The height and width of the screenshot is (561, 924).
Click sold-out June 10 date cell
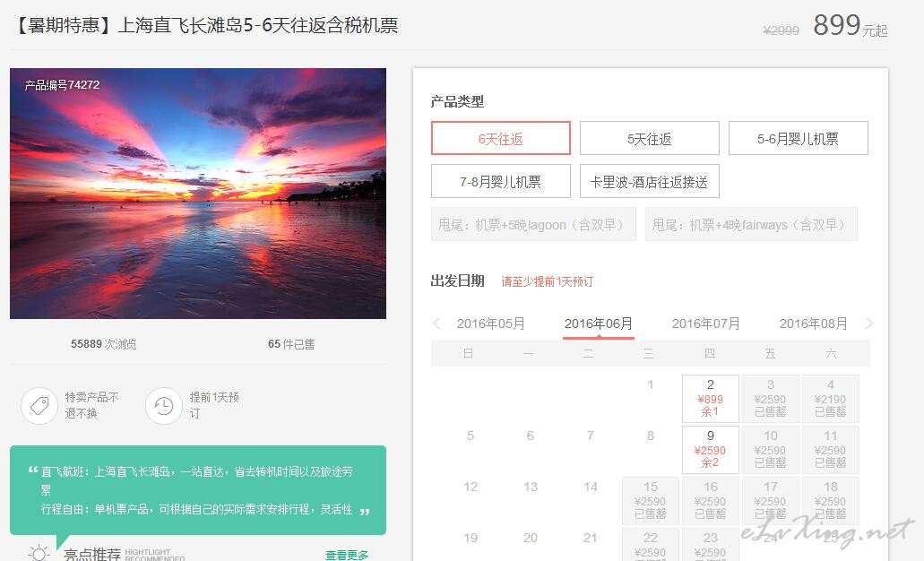(771, 450)
